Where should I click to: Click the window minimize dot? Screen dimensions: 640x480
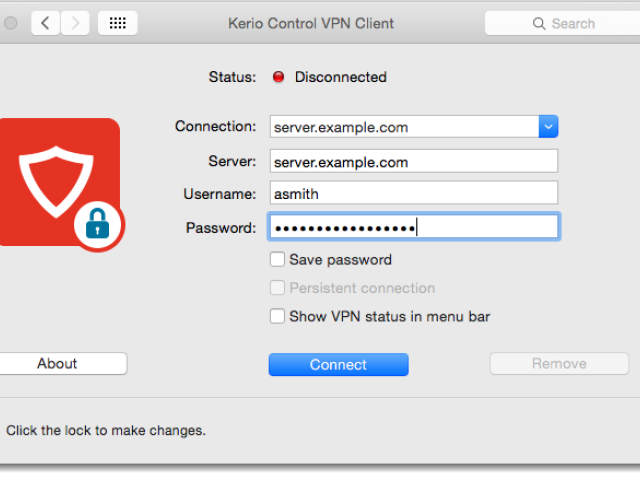click(11, 23)
